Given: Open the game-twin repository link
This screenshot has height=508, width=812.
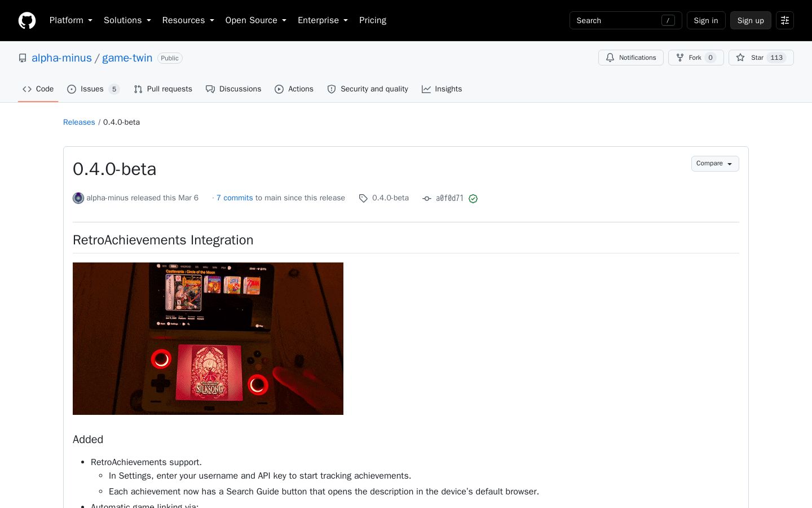Looking at the screenshot, I should (x=127, y=58).
